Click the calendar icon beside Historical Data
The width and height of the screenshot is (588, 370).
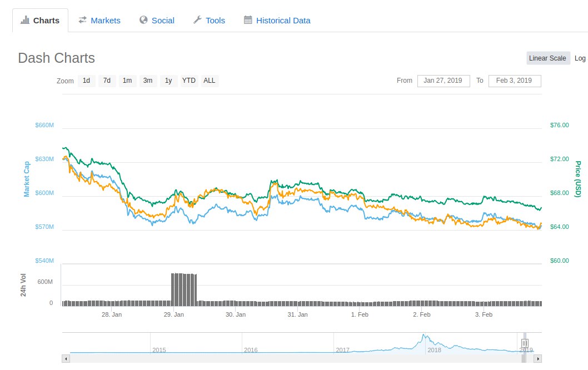248,20
